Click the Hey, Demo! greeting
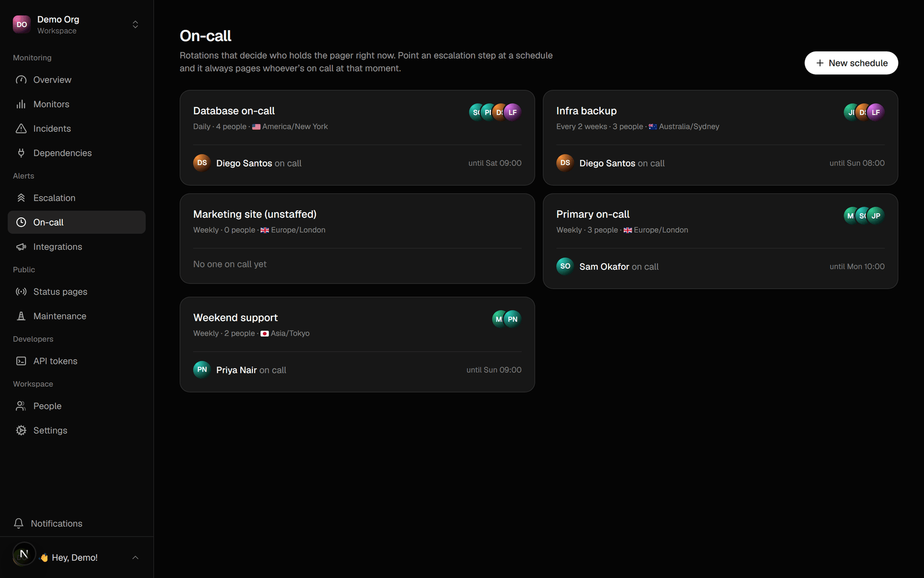The image size is (924, 578). click(74, 558)
